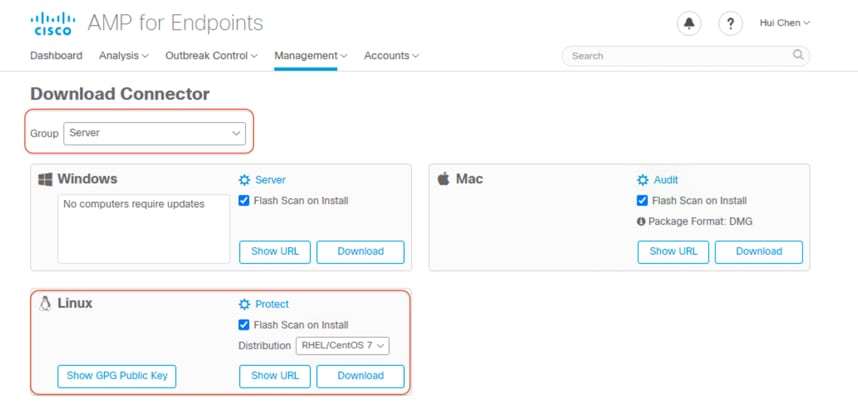Click gear icon next to Protect policy
This screenshot has width=858, height=415.
pyautogui.click(x=244, y=304)
